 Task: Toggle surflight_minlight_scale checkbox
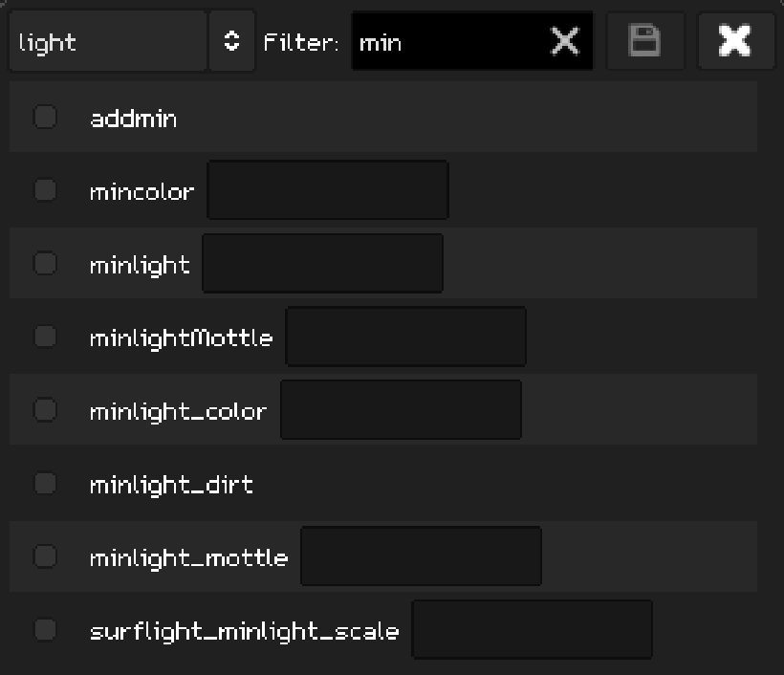[45, 629]
